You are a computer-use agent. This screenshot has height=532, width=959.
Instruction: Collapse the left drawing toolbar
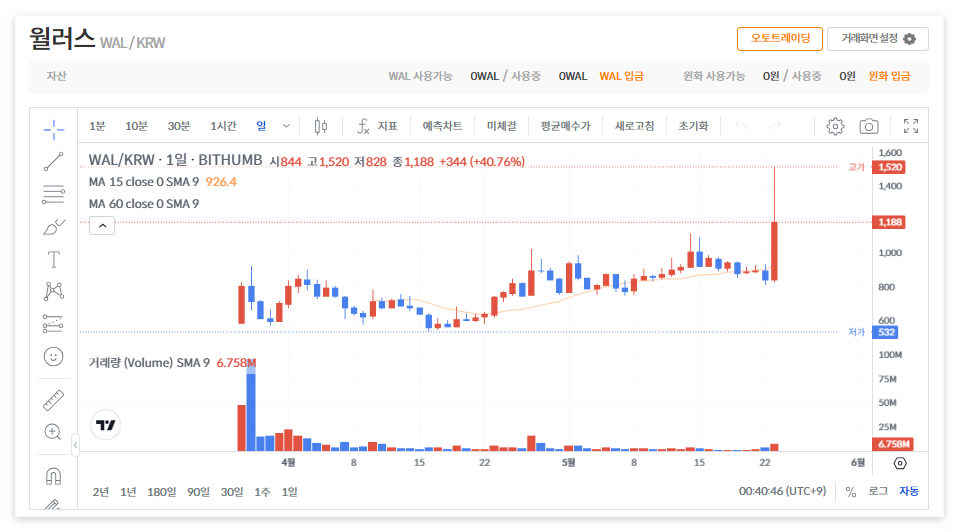[x=75, y=445]
